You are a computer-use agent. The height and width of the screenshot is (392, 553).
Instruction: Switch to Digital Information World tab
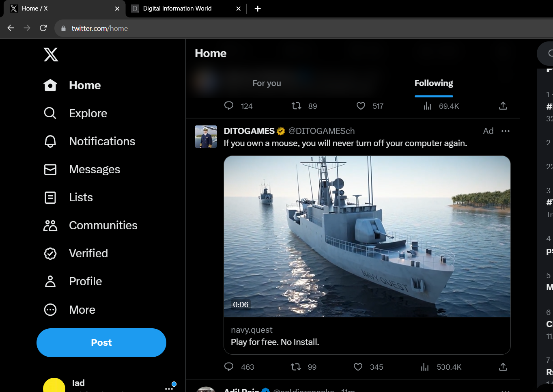pos(186,9)
